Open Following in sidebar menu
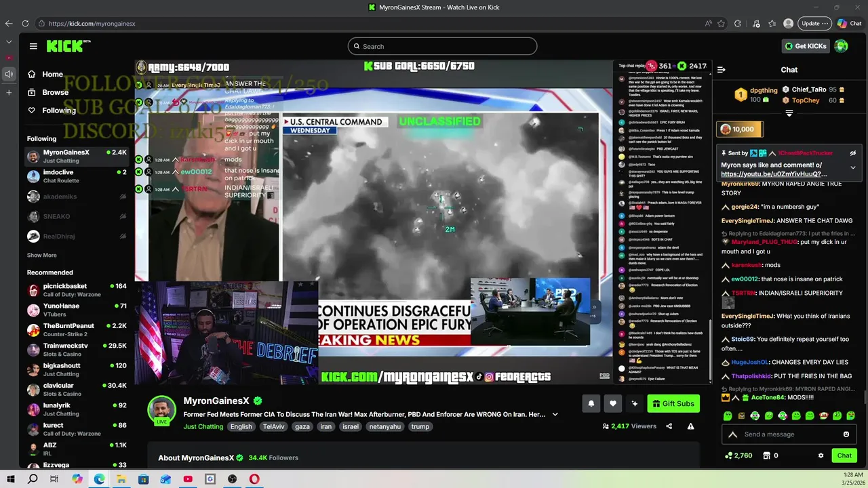 [52, 110]
